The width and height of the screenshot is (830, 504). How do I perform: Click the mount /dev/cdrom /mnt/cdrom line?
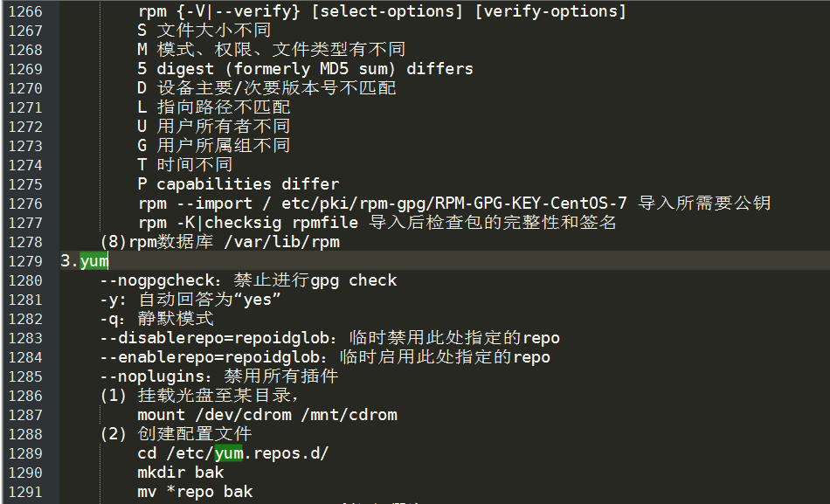tap(267, 415)
